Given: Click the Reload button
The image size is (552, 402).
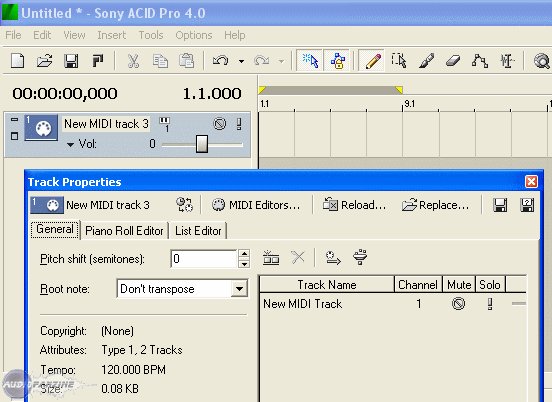Looking at the screenshot, I should (355, 205).
